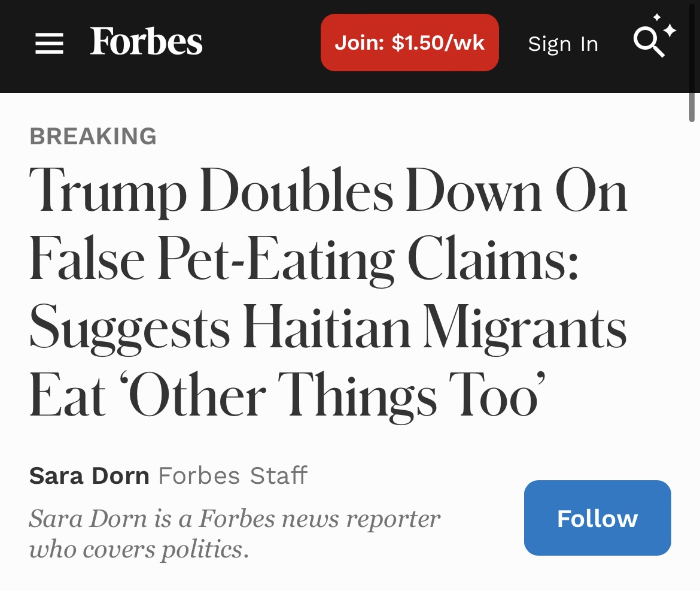700x591 pixels.
Task: Click 'who covers politics' in the bio
Action: click(x=139, y=548)
